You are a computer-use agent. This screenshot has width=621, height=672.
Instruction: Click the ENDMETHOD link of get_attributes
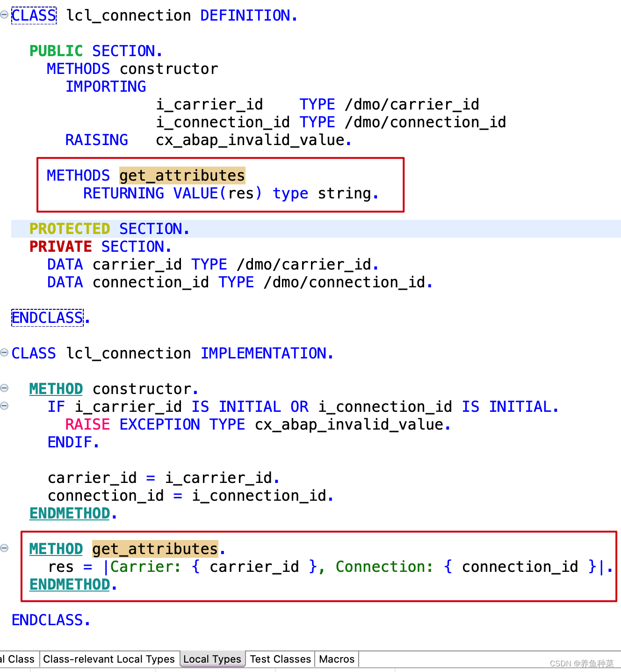[69, 584]
